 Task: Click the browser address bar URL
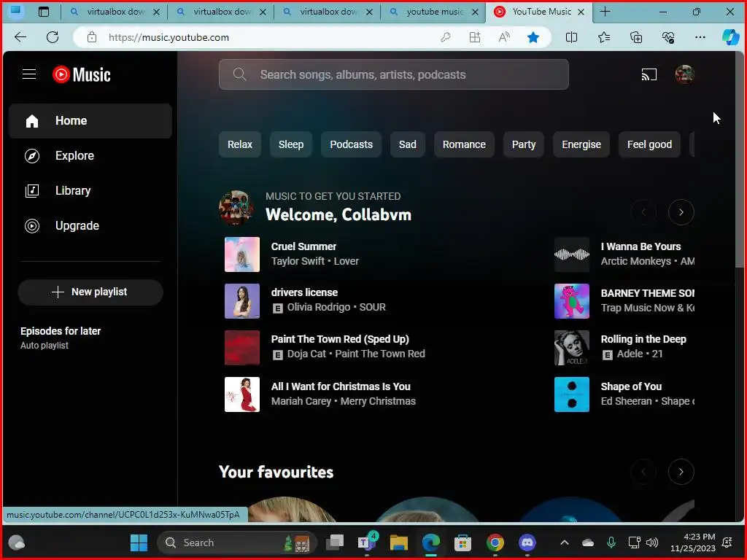169,37
